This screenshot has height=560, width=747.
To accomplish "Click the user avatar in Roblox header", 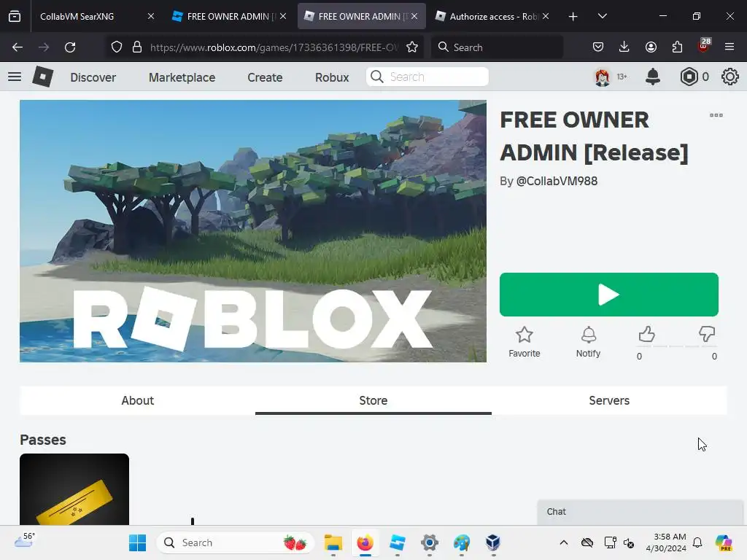I will tap(602, 77).
